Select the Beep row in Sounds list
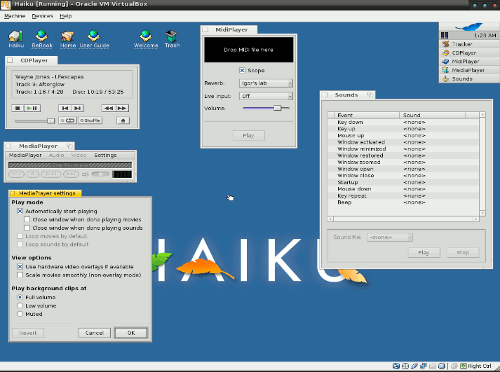 pyautogui.click(x=403, y=202)
